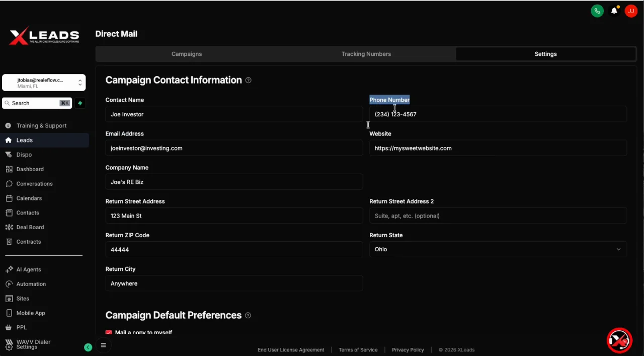The image size is (644, 356).
Task: Open the JJ user avatar menu
Action: coord(631,11)
